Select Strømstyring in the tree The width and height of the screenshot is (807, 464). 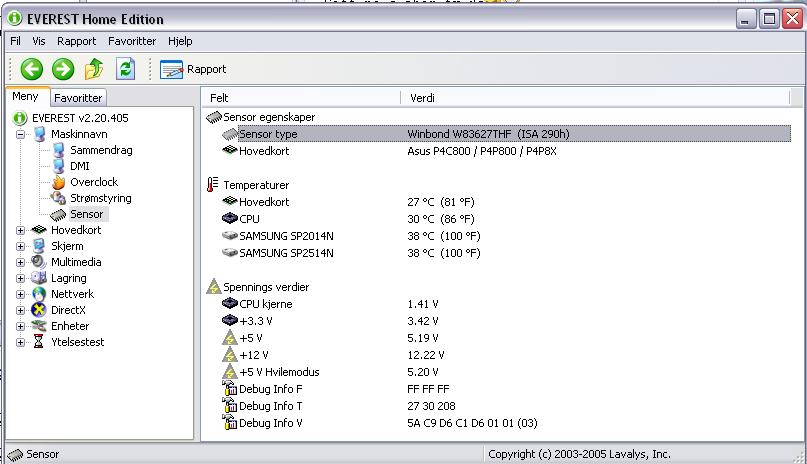tap(101, 198)
